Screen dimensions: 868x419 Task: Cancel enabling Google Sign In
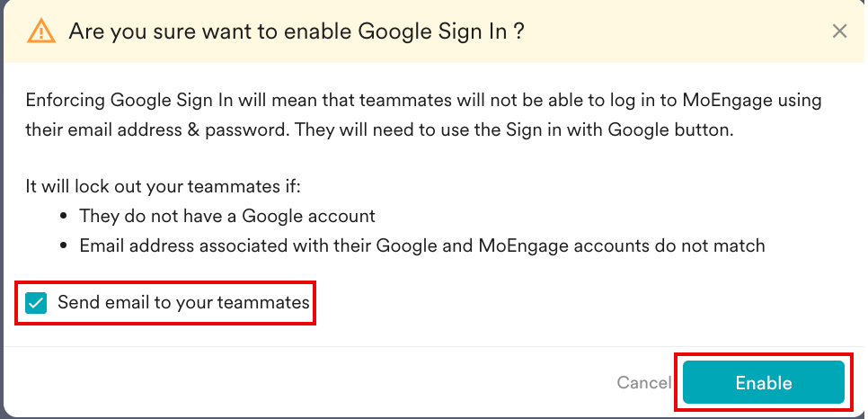(643, 383)
